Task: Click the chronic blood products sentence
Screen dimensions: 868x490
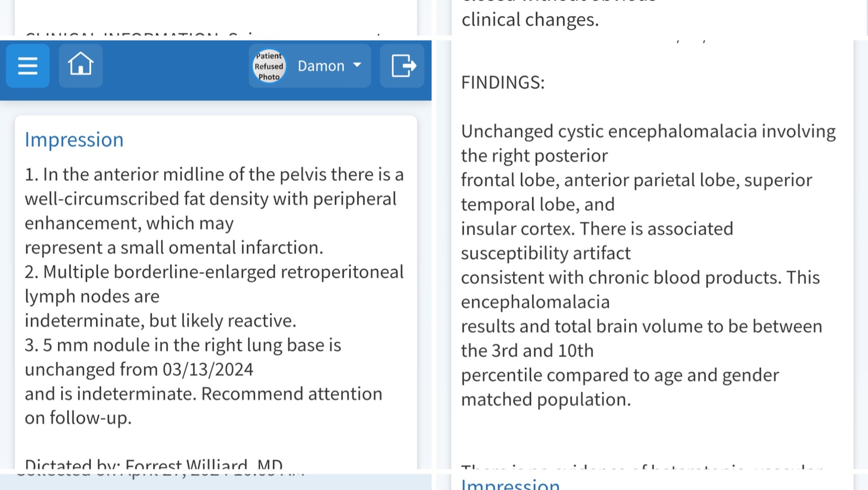Action: [x=641, y=278]
